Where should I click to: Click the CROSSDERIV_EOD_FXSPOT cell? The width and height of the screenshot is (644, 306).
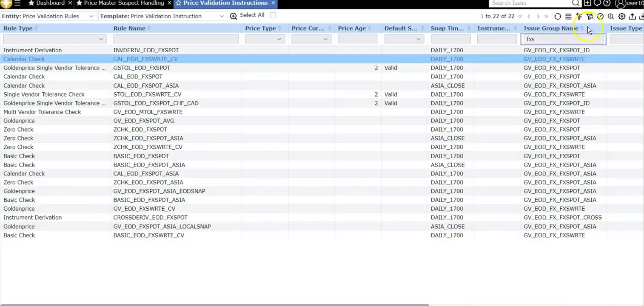(x=150, y=218)
